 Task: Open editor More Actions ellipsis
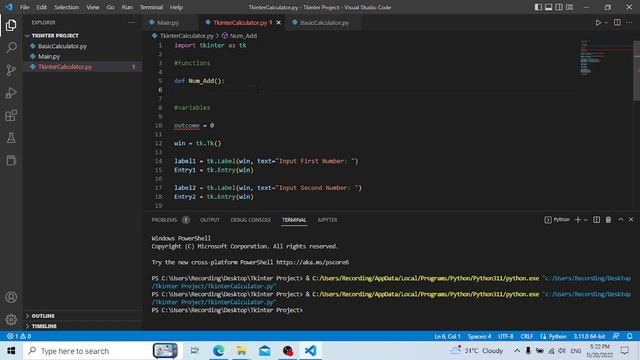point(629,22)
